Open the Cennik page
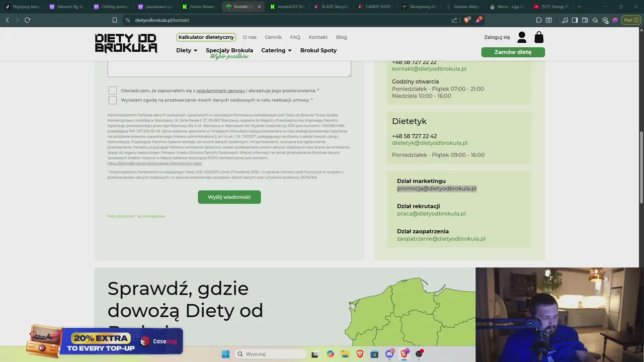 [273, 37]
